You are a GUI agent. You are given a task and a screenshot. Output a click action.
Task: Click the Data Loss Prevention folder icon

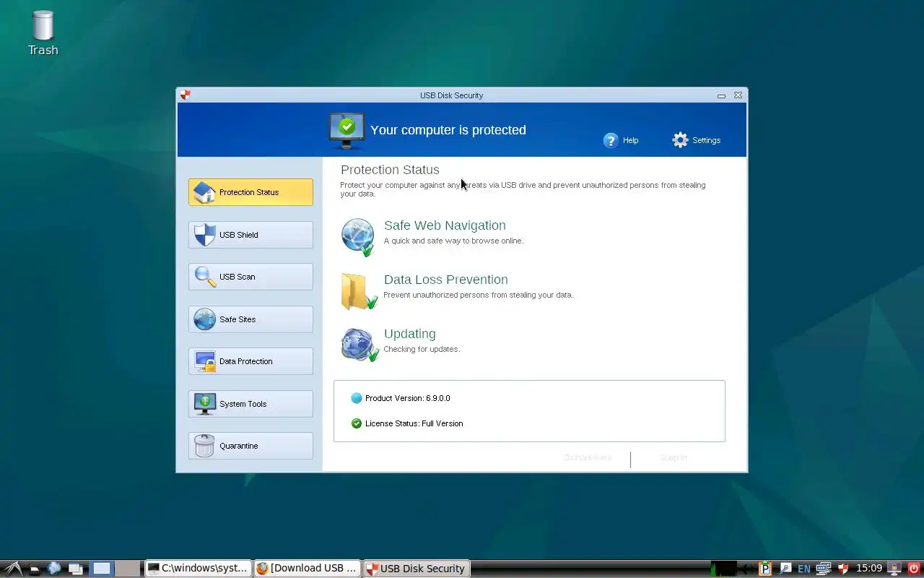click(x=359, y=291)
